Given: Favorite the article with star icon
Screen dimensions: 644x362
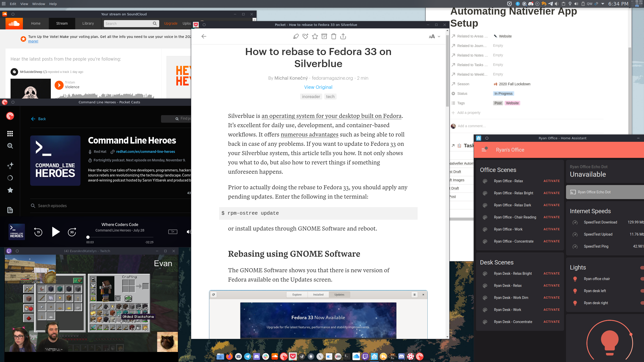Looking at the screenshot, I should (315, 36).
